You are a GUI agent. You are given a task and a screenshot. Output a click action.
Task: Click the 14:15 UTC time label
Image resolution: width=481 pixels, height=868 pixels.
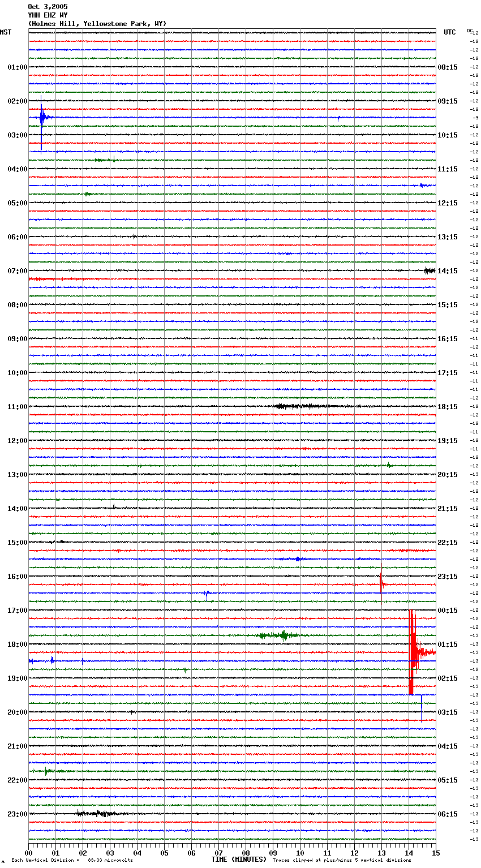(448, 271)
